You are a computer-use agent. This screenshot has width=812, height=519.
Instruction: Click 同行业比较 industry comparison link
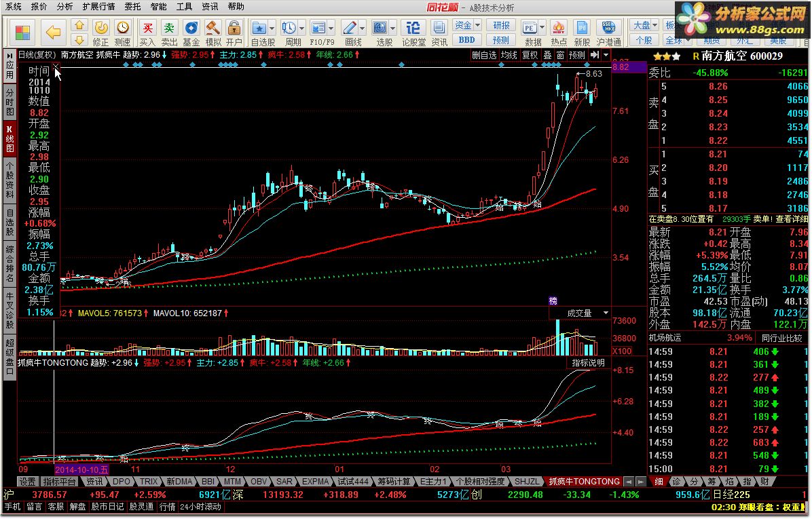tap(782, 338)
